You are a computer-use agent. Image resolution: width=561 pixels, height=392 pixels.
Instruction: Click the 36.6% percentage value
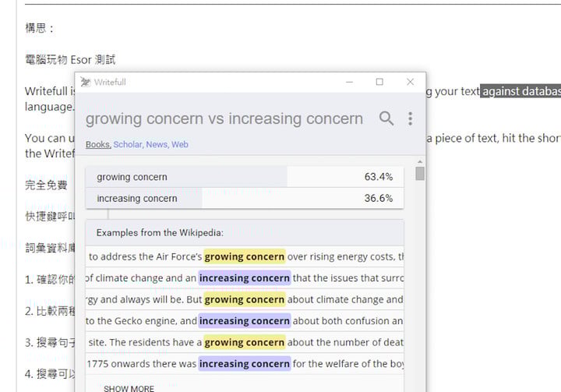[x=379, y=198]
